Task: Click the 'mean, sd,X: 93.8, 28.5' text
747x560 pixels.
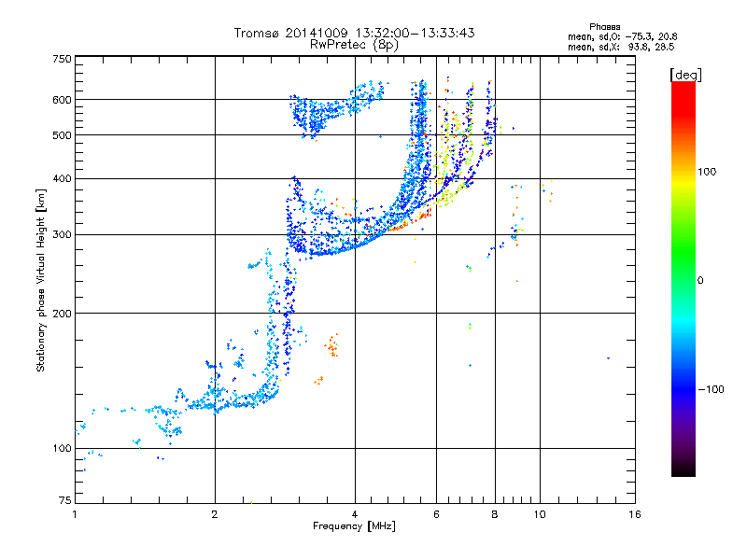Action: [621, 47]
